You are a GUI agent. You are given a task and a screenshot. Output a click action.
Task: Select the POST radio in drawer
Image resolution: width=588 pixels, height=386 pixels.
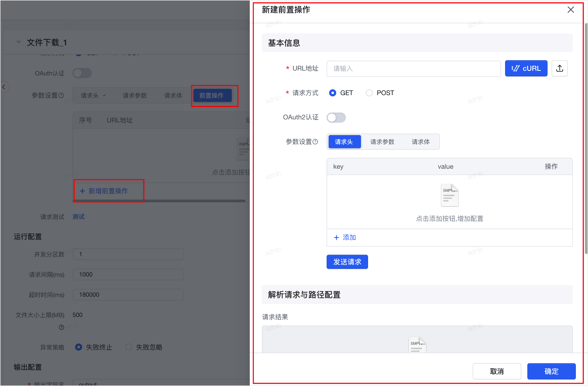click(x=369, y=93)
